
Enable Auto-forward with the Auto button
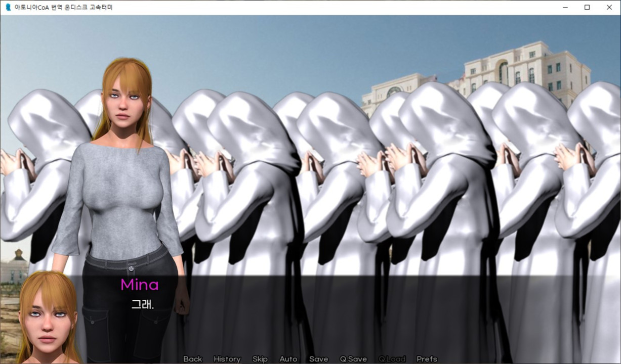click(x=288, y=359)
